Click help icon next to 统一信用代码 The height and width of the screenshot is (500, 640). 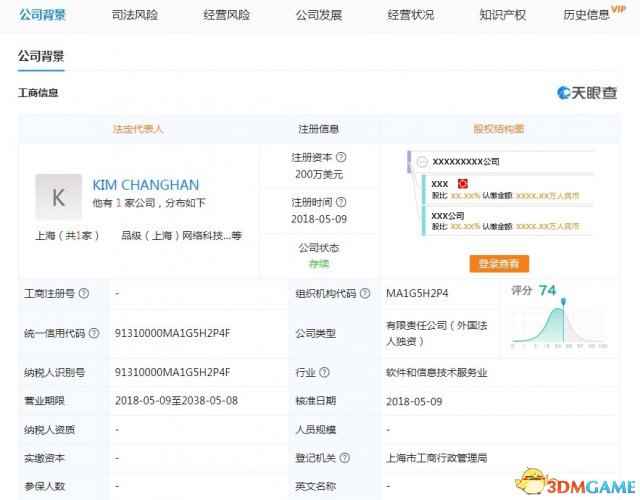95,332
